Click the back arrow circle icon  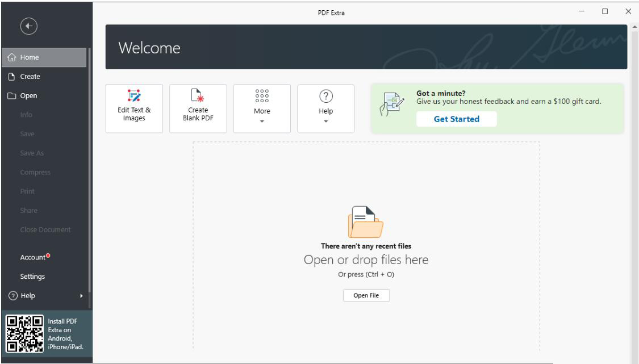(28, 27)
